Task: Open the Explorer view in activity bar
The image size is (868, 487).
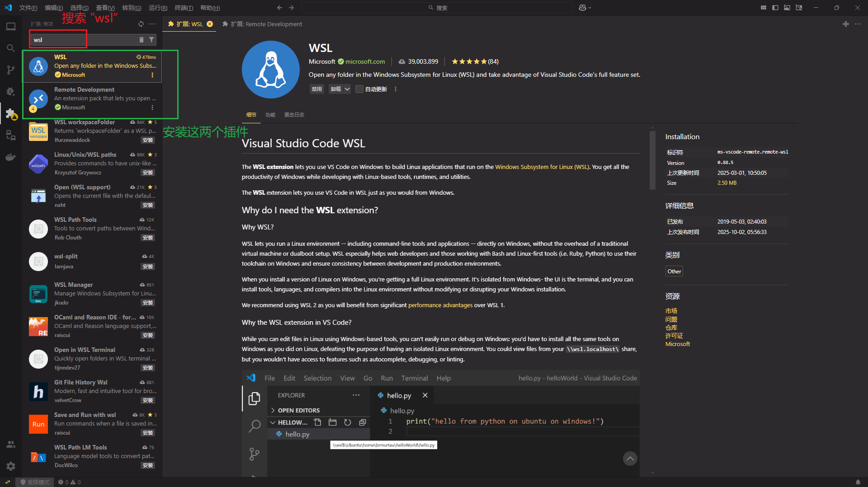Action: (11, 27)
